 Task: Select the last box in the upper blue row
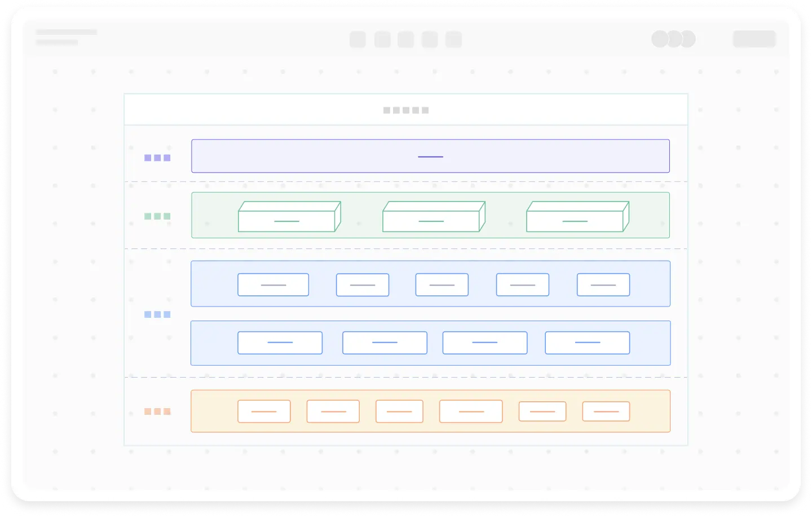[x=603, y=285]
